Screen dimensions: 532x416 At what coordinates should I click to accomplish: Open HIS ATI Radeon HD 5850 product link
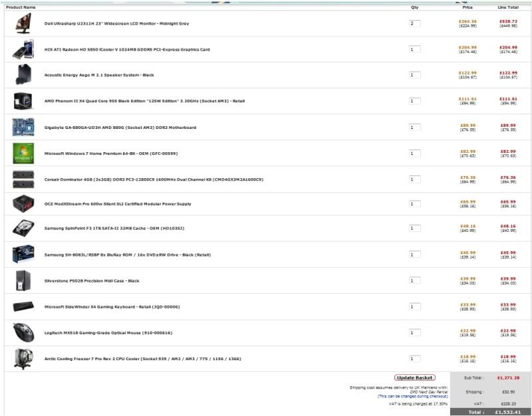pyautogui.click(x=127, y=49)
